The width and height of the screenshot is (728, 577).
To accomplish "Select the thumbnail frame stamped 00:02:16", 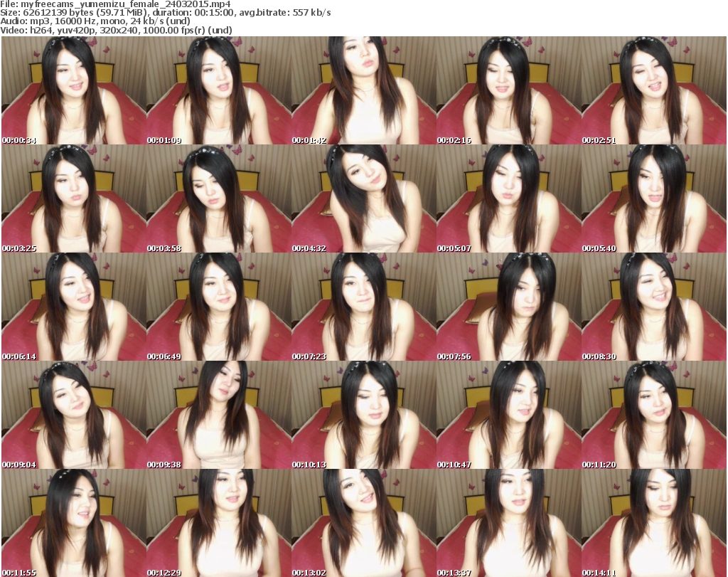I will click(509, 90).
